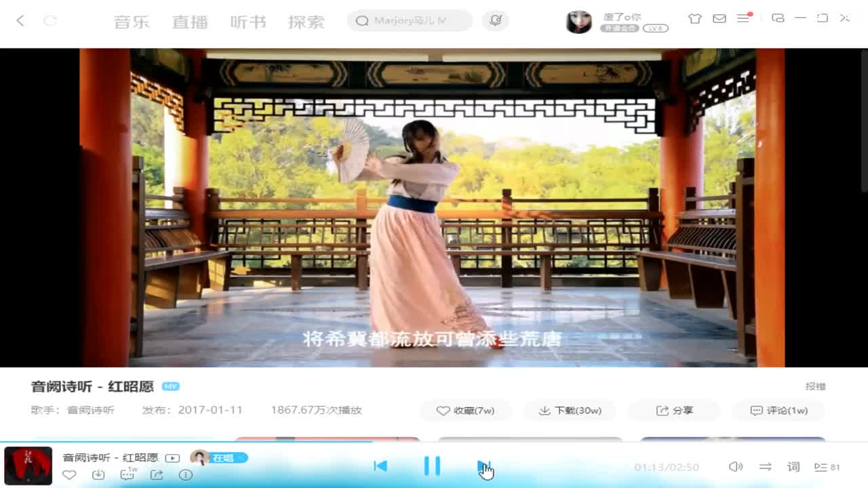The image size is (868, 488).
Task: Seek in the playback progress bar
Action: click(x=434, y=442)
